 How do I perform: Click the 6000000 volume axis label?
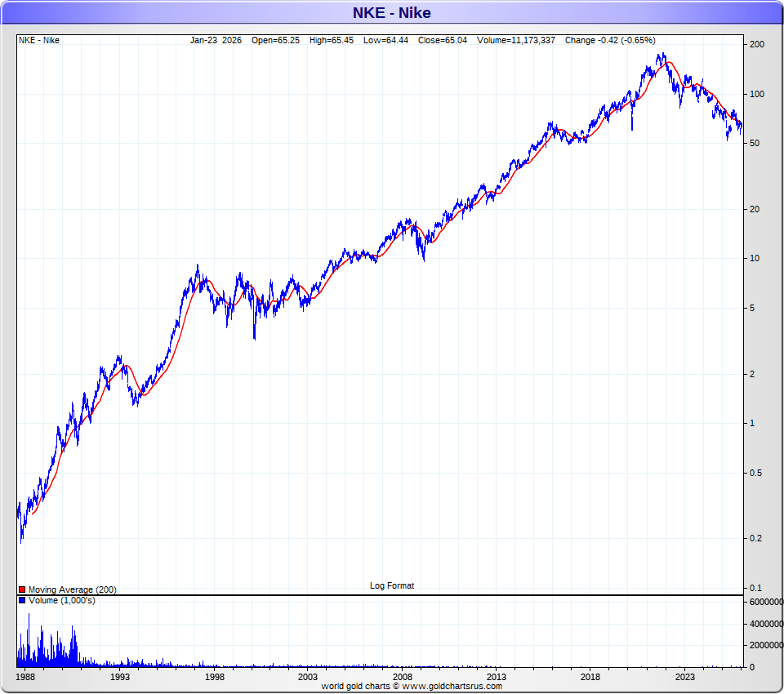[x=766, y=602]
